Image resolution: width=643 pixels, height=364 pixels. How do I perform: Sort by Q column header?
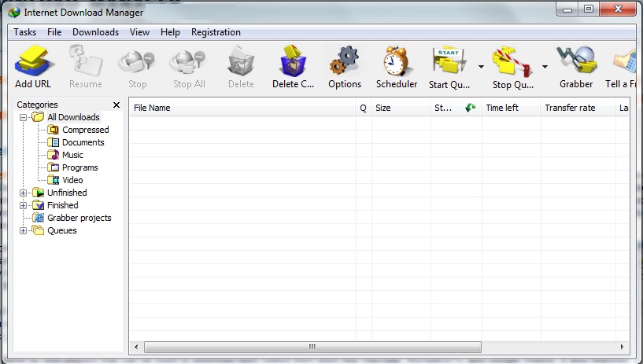point(364,108)
